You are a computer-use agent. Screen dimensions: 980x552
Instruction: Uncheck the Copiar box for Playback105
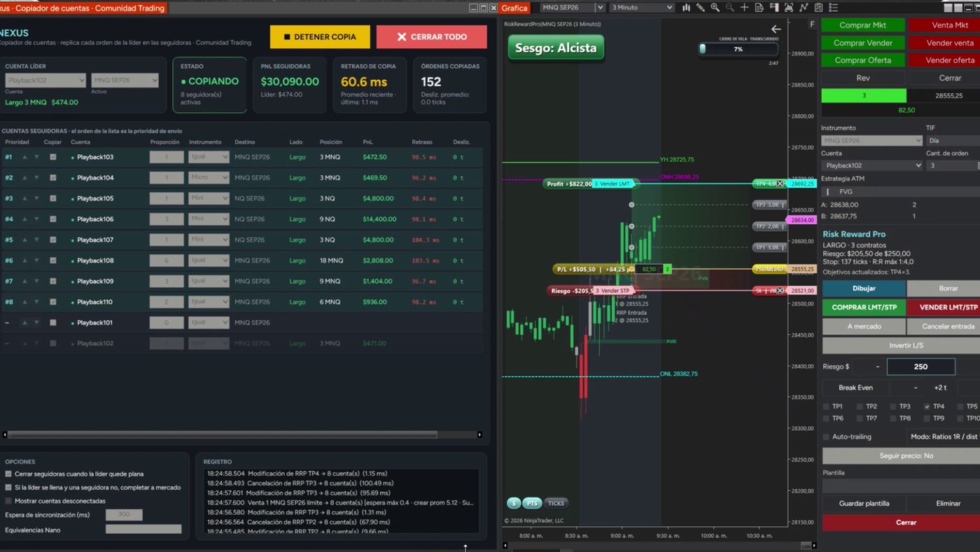click(x=52, y=199)
